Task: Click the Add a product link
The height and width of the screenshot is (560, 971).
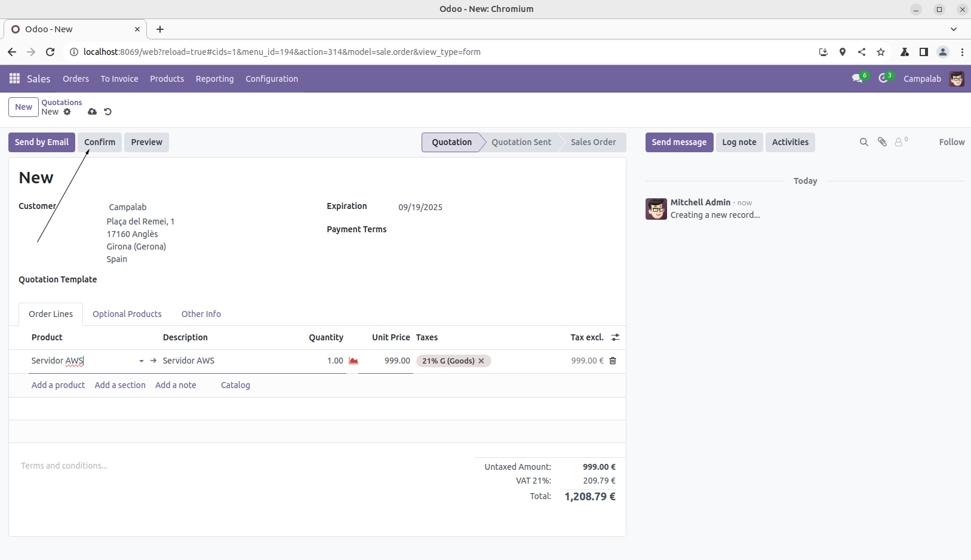Action: click(x=58, y=385)
